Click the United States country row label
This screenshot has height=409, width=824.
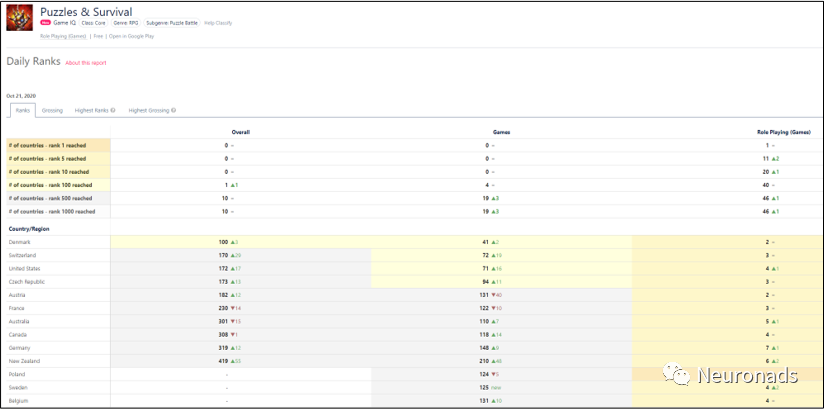[24, 269]
